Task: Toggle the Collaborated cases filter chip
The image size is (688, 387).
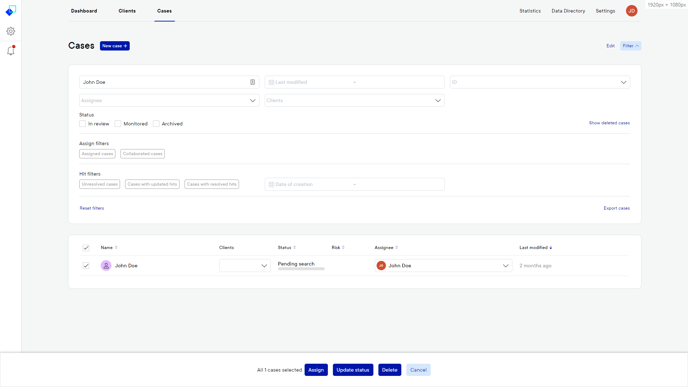Action: point(143,154)
